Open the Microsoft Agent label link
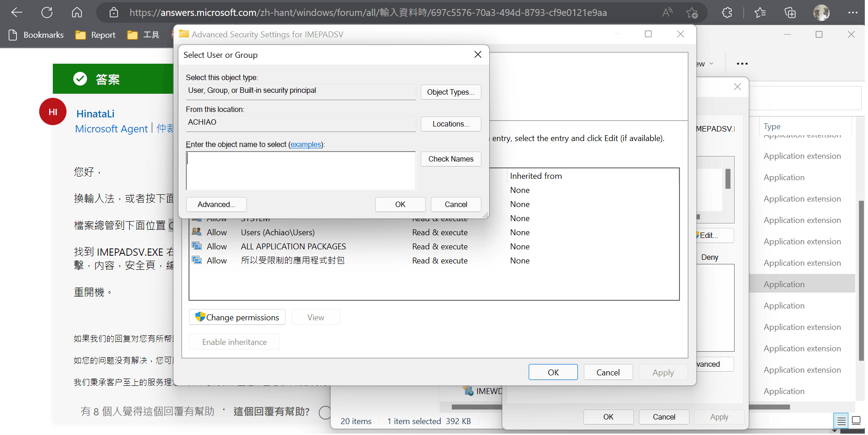 click(112, 129)
